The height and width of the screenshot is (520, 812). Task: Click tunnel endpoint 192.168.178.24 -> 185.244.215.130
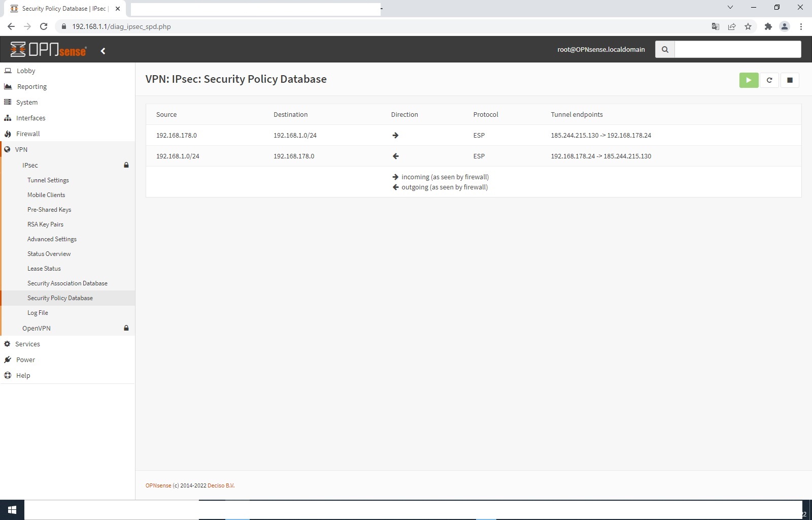601,156
